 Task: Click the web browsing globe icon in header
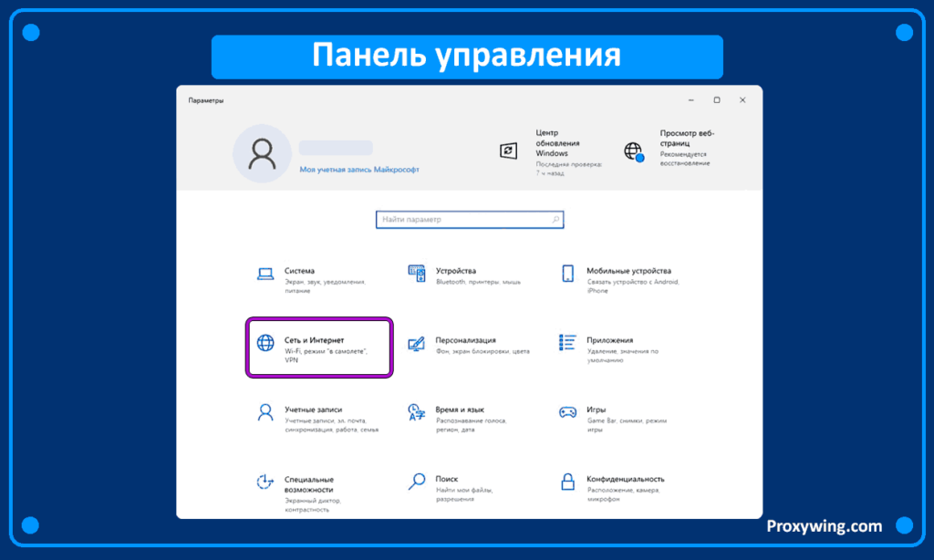pos(634,152)
